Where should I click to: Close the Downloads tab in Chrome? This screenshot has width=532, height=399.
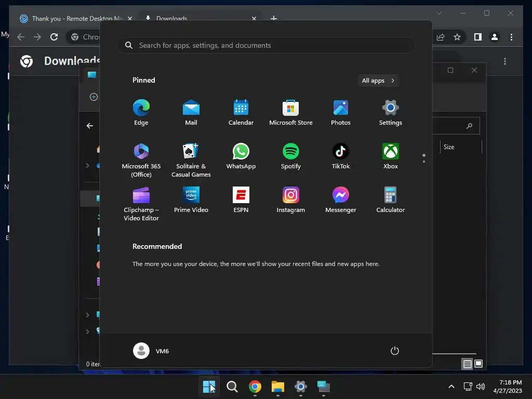click(x=254, y=18)
